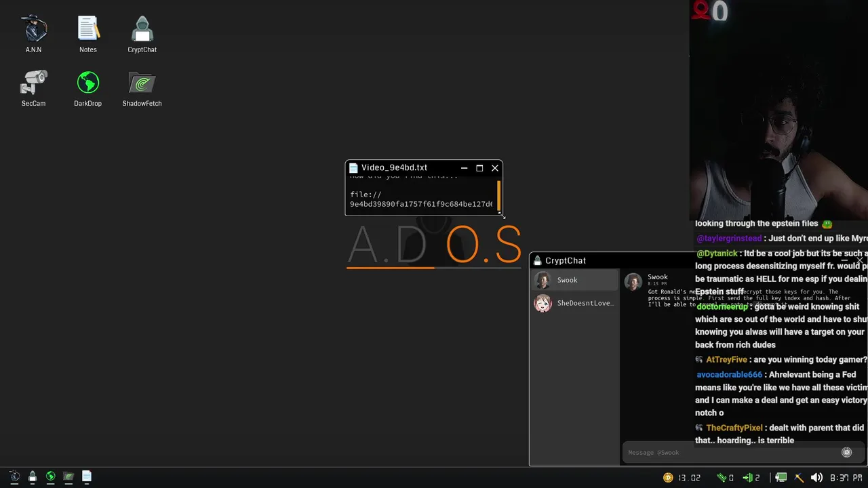The image size is (868, 488).
Task: Click the ShadowFetch folder icon in taskbar
Action: (68, 477)
